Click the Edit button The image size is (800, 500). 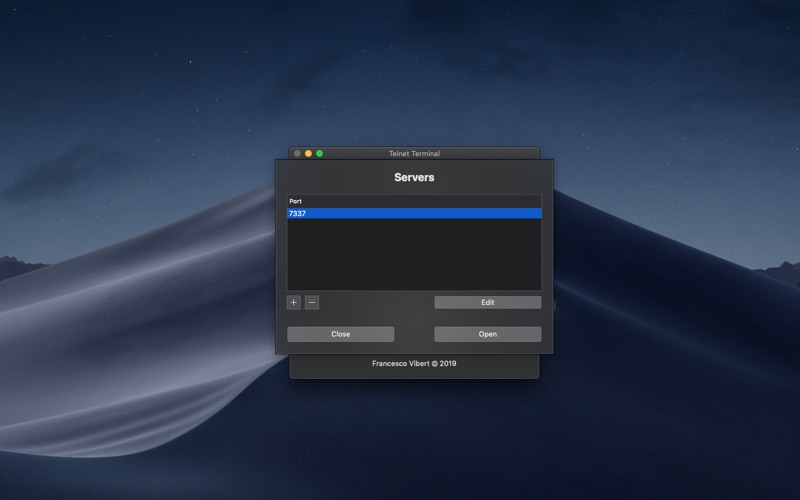pos(488,303)
